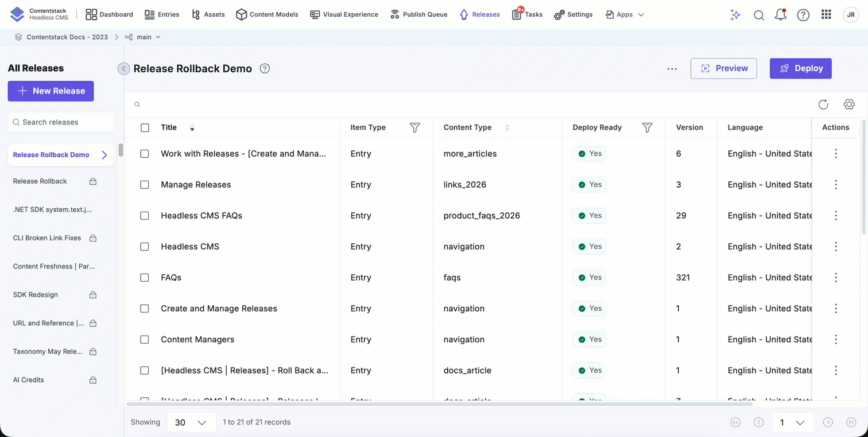Open the help icon beside release title

pyautogui.click(x=265, y=68)
